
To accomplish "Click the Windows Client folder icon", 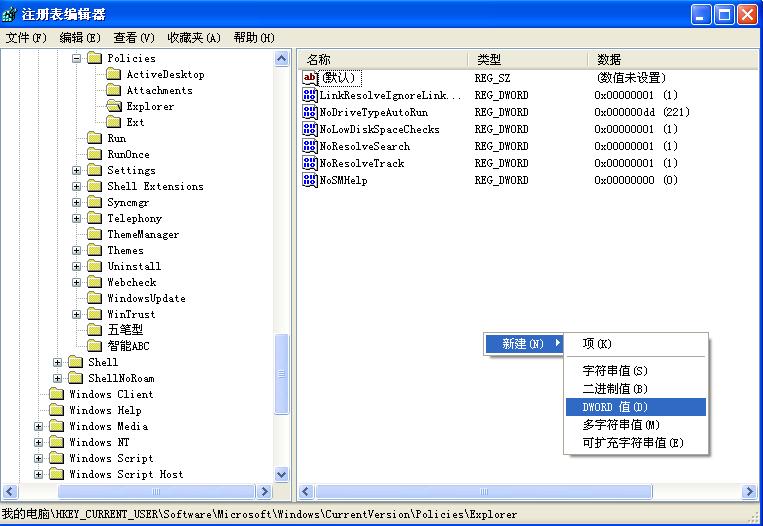I will pyautogui.click(x=56, y=394).
